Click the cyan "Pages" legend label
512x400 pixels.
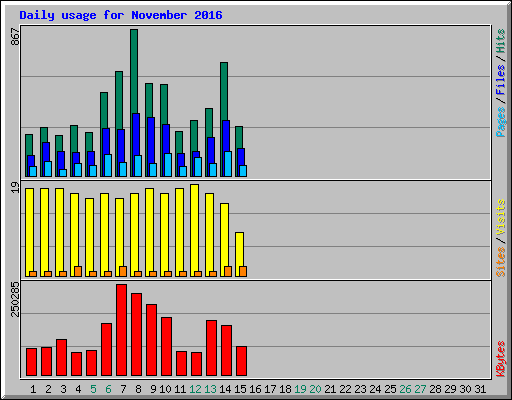[x=501, y=122]
